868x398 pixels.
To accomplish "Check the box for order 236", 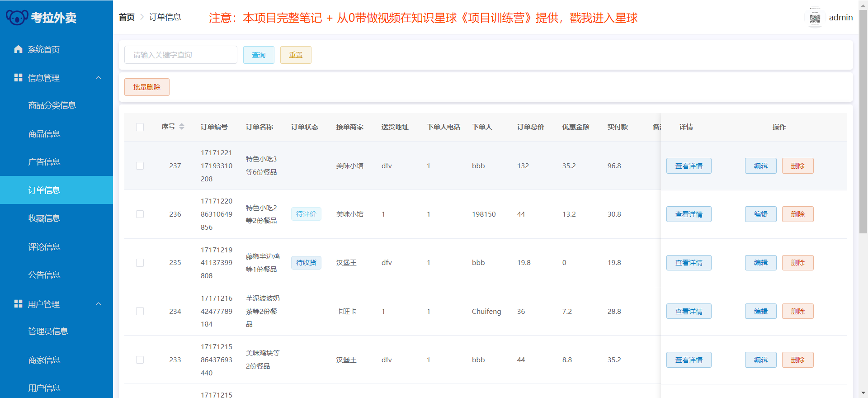I will 140,214.
